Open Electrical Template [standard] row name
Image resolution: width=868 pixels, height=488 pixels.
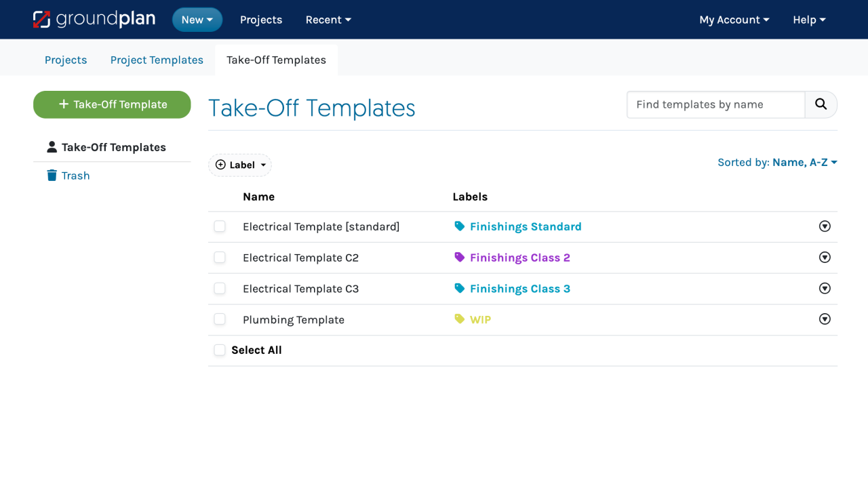pos(321,226)
